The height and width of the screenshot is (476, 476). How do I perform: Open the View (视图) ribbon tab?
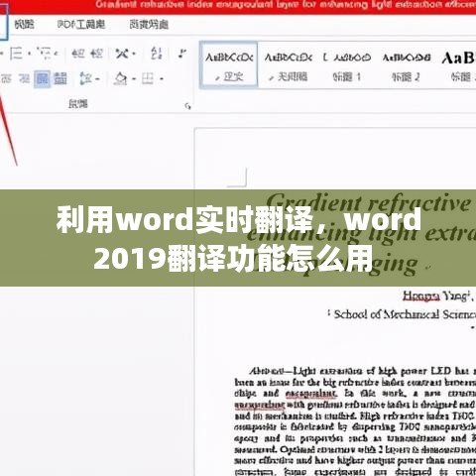[24, 24]
